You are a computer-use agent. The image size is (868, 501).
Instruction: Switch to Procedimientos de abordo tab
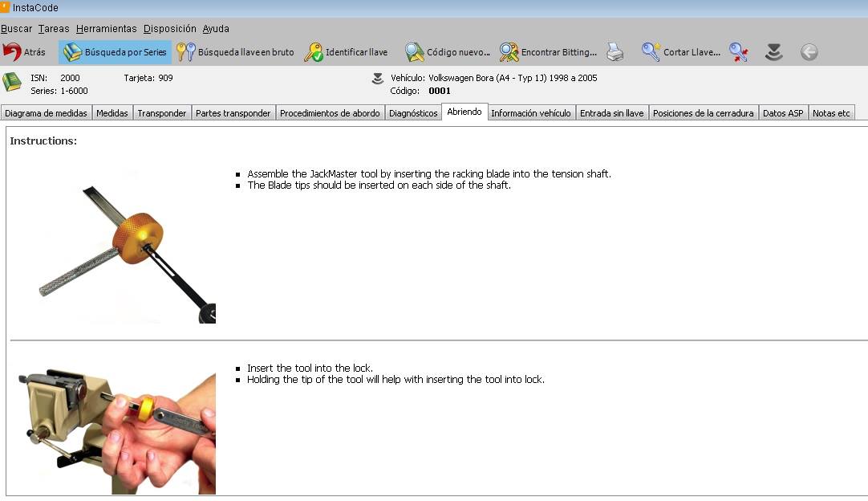pos(330,113)
